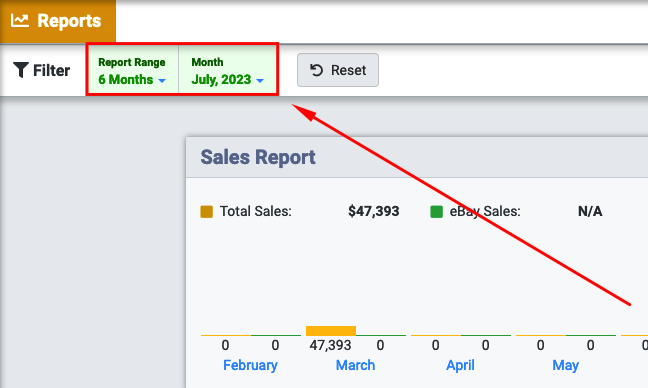Click the eBay Sales: label
Viewport: 648px width, 388px height.
[x=485, y=212]
